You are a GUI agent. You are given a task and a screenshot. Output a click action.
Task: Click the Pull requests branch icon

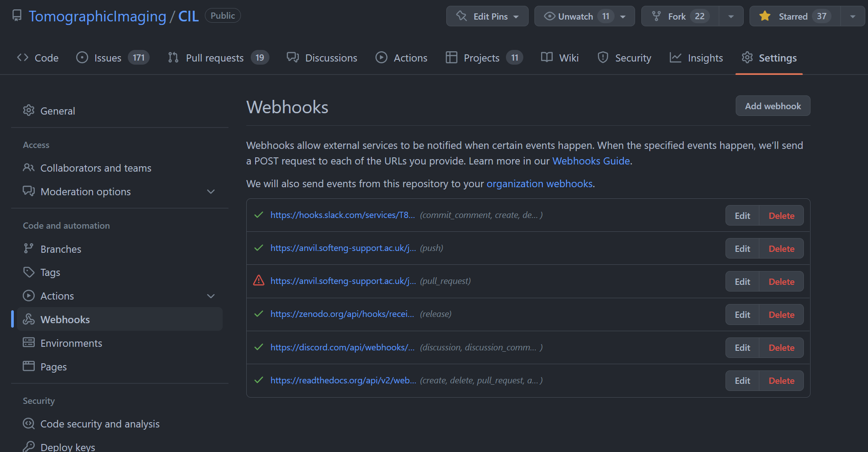pyautogui.click(x=173, y=58)
